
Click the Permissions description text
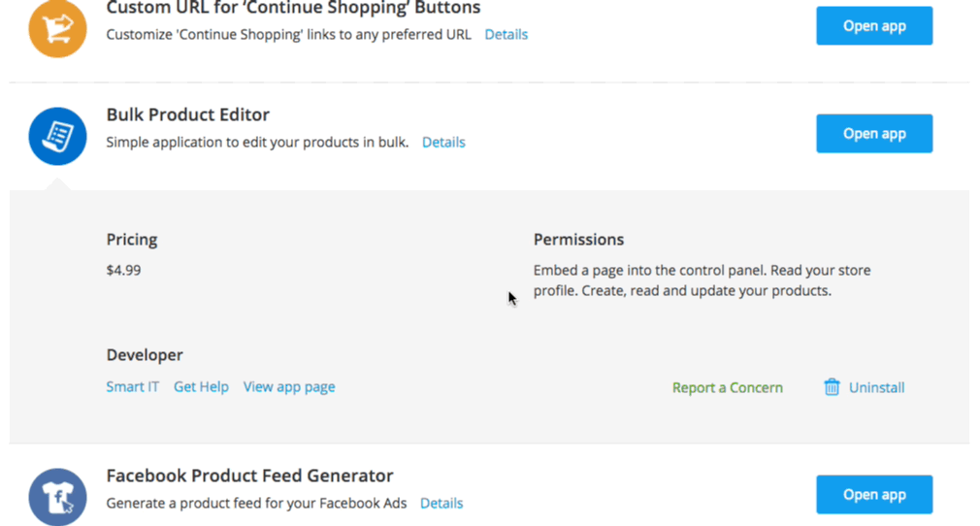tap(702, 280)
